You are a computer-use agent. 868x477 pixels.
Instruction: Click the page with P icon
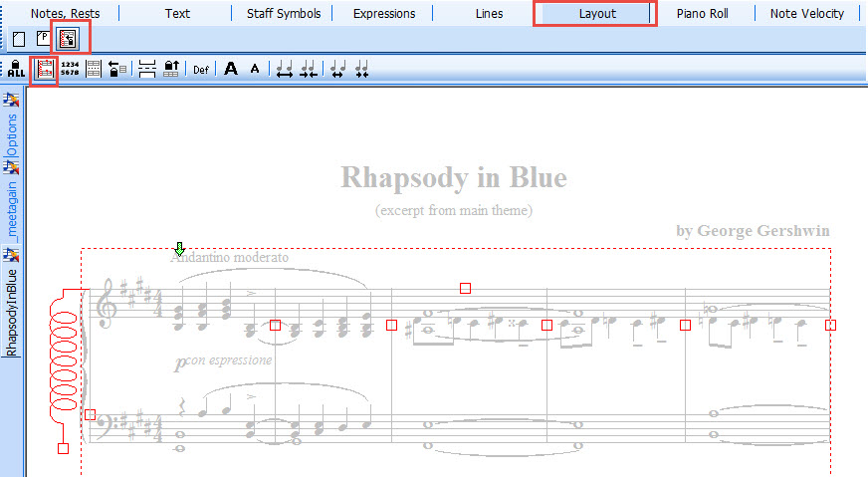coord(43,39)
